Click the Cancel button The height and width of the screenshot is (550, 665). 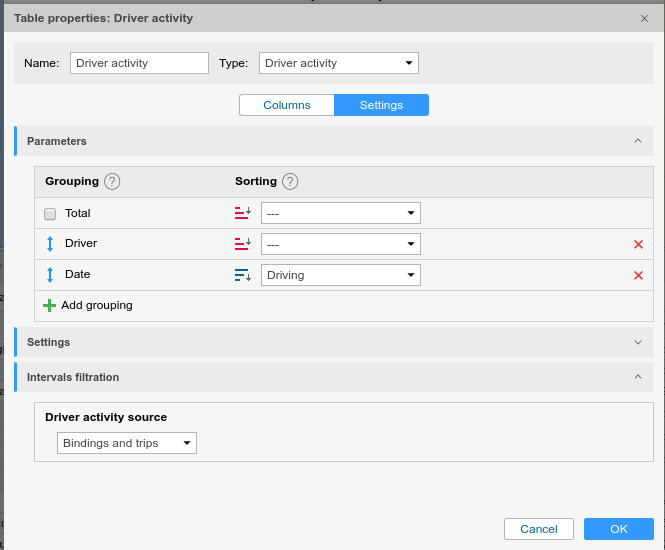pyautogui.click(x=538, y=529)
